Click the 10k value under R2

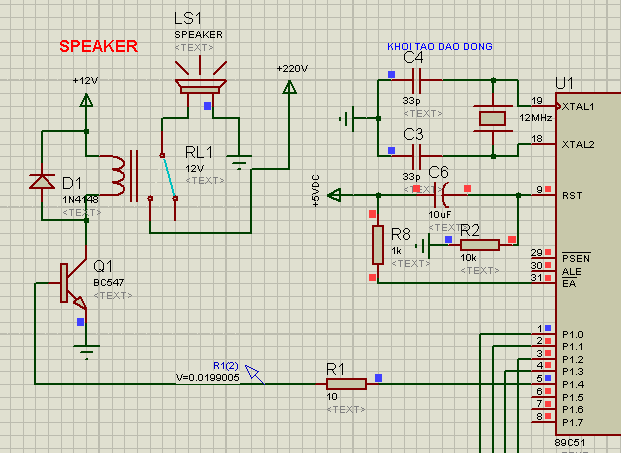click(x=468, y=258)
